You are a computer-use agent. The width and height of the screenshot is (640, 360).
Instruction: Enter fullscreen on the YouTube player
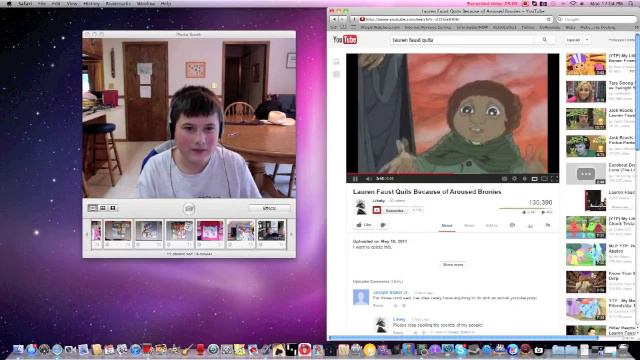pos(554,179)
